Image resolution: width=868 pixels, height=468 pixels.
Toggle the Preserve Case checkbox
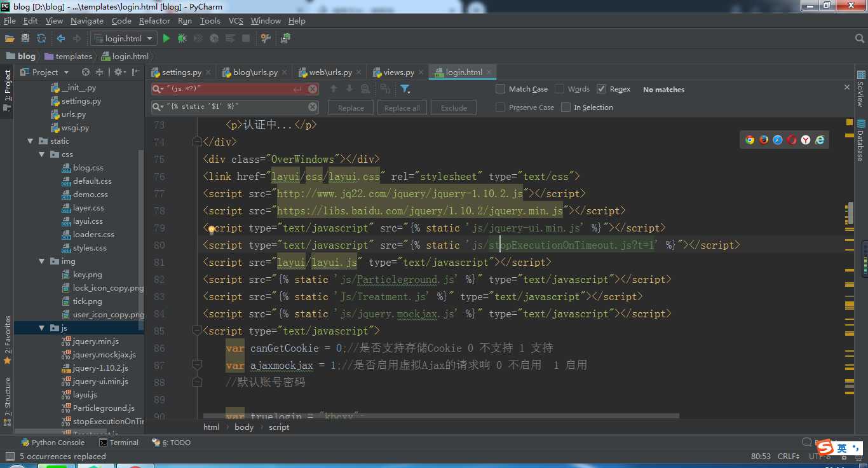tap(501, 107)
